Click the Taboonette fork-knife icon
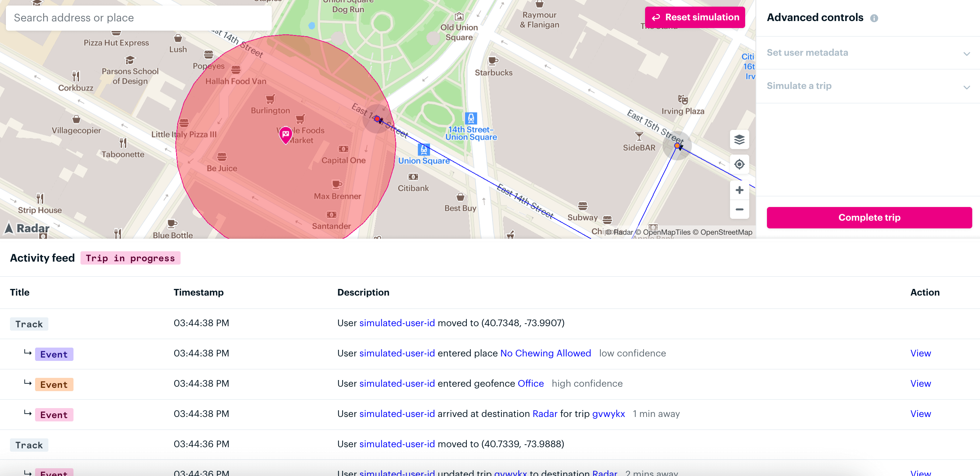 123,143
